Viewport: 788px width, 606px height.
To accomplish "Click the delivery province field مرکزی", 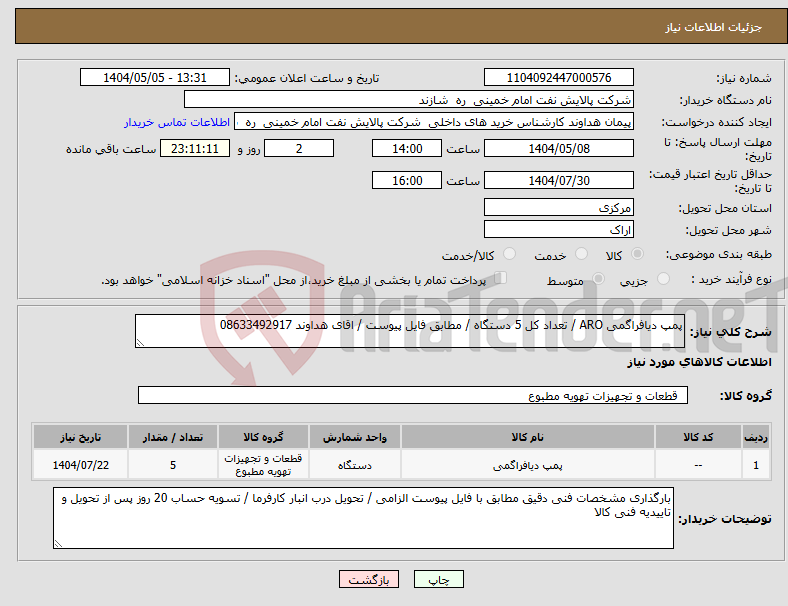I will tap(559, 207).
